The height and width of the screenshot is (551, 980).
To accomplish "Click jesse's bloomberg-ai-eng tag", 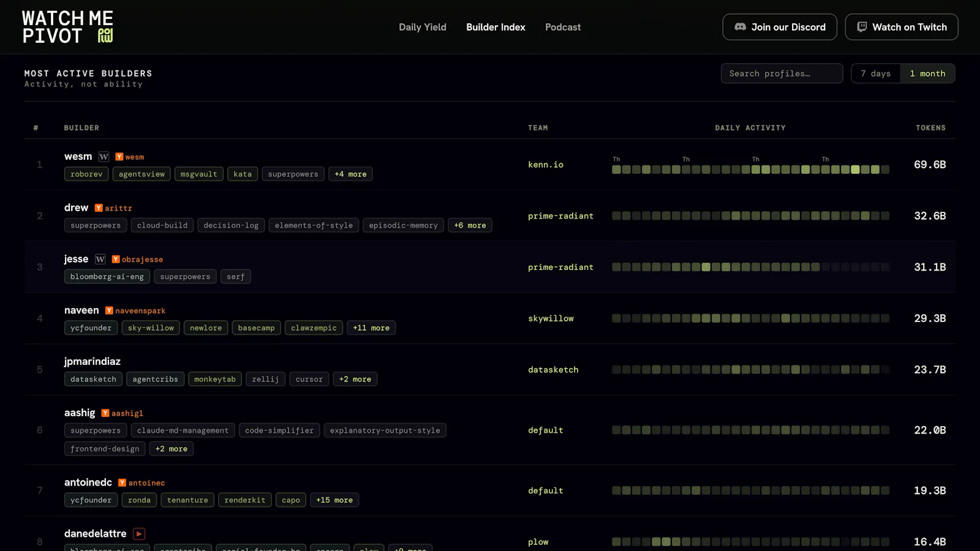I will click(107, 277).
